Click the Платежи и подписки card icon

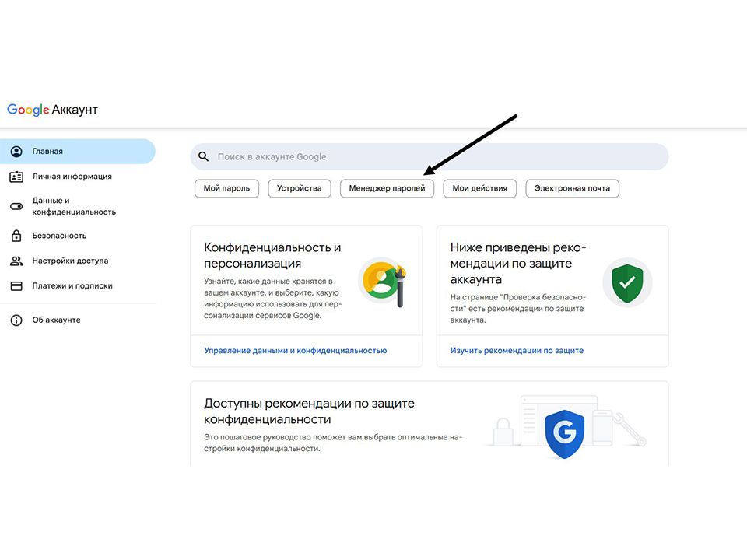[16, 285]
